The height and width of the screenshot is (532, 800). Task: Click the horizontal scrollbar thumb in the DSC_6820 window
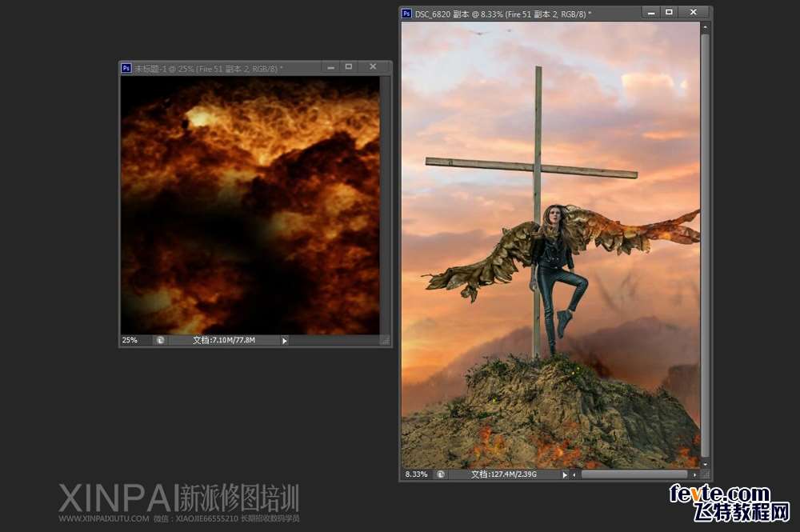[x=632, y=474]
